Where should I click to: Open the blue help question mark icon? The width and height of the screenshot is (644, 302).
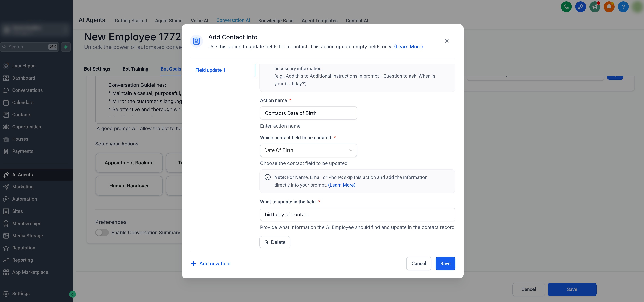623,7
